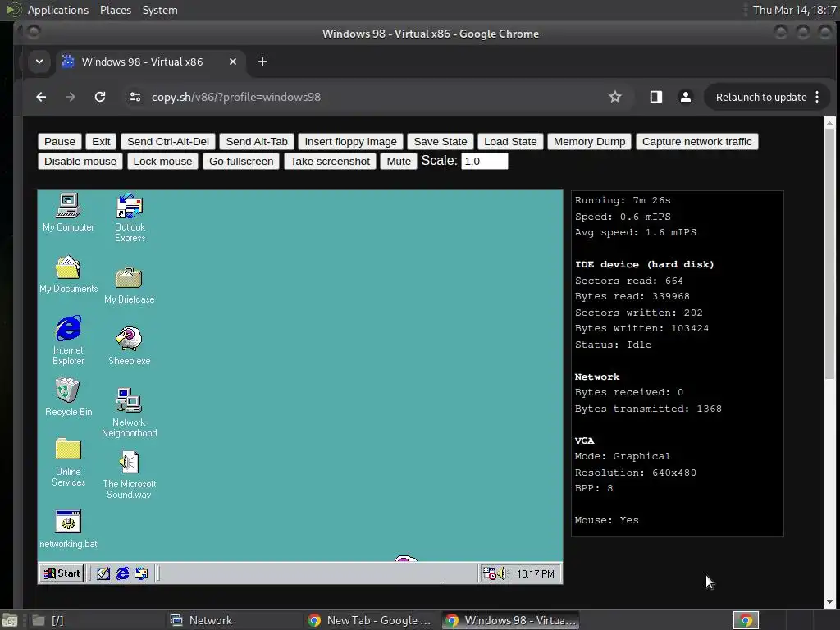Click Memory Dump button
The height and width of the screenshot is (630, 840).
pyautogui.click(x=589, y=141)
